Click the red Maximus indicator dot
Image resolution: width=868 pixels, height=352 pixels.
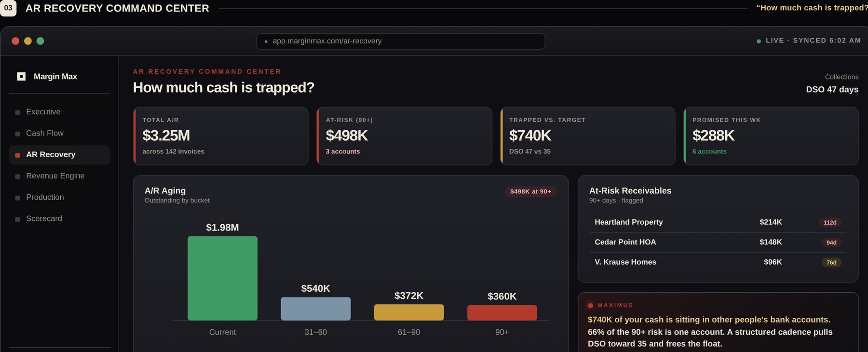click(x=590, y=305)
